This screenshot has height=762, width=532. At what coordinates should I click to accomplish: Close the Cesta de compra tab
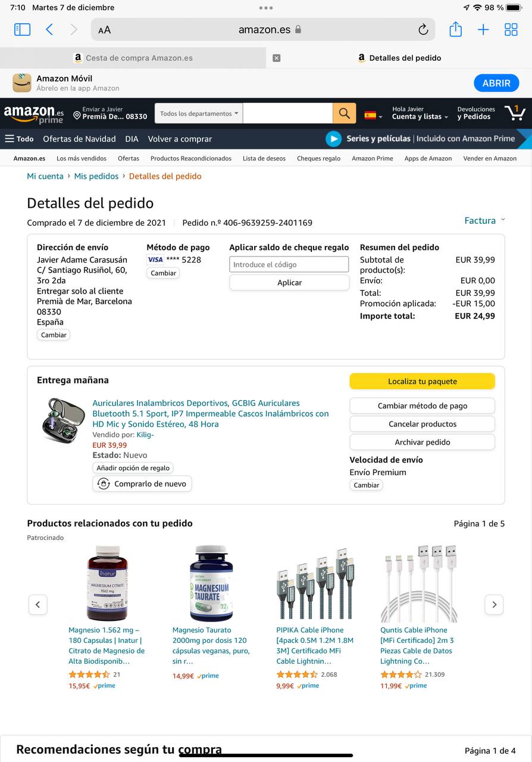click(276, 58)
